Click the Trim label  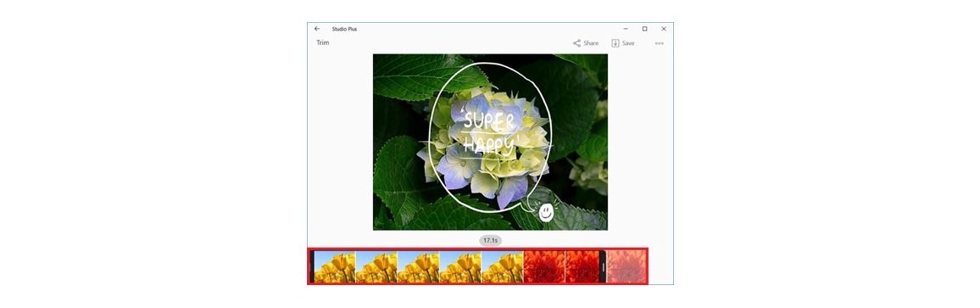322,42
